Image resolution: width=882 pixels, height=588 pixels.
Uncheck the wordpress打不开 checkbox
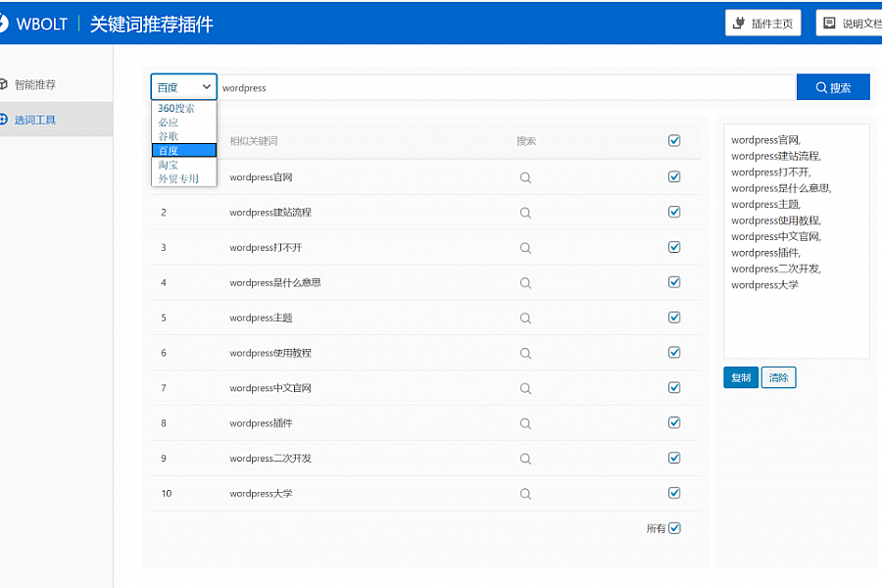[x=674, y=247]
